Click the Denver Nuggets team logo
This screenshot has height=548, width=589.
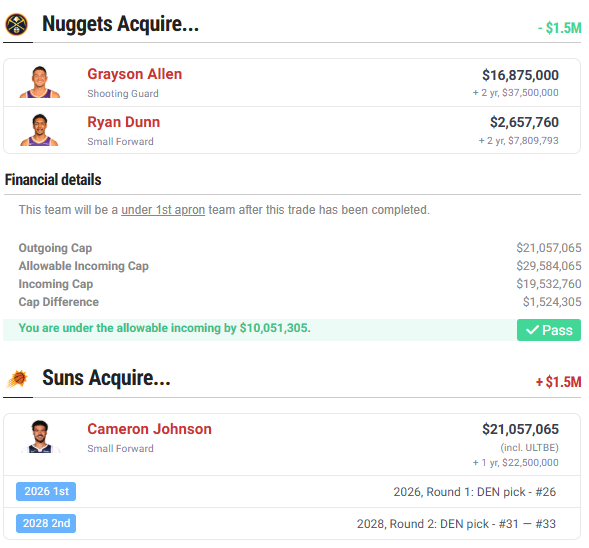[x=16, y=24]
